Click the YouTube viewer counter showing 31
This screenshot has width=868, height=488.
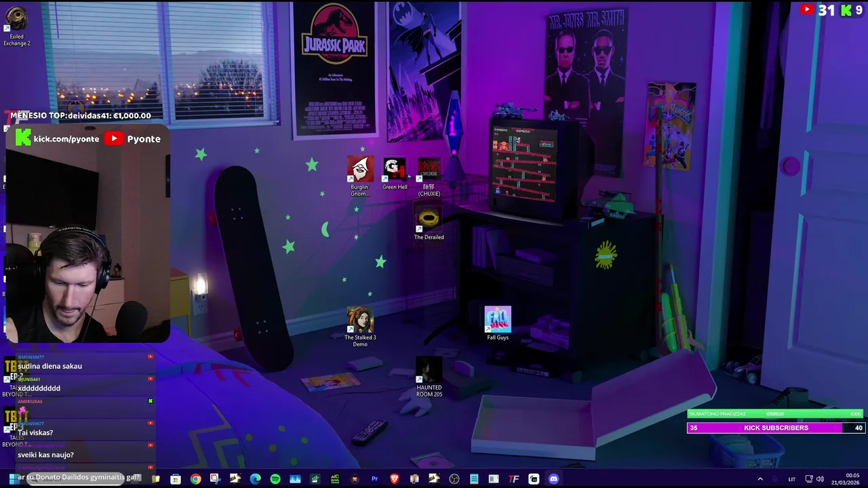pos(816,10)
